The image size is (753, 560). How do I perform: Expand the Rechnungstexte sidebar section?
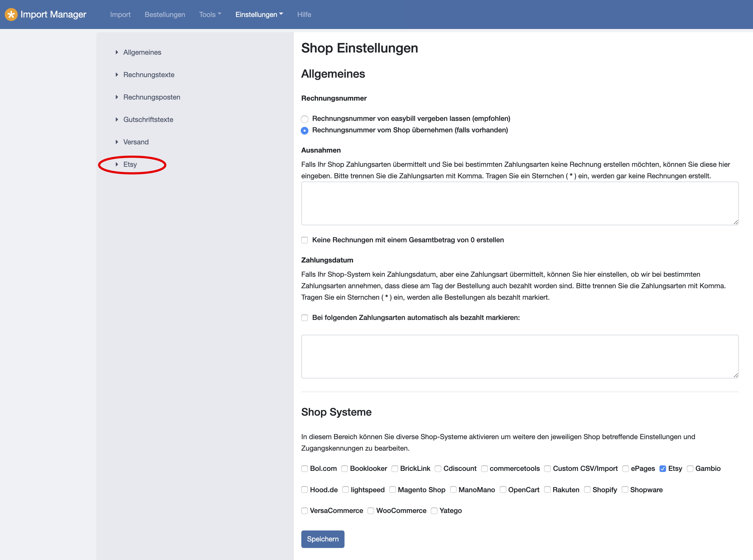[x=149, y=75]
